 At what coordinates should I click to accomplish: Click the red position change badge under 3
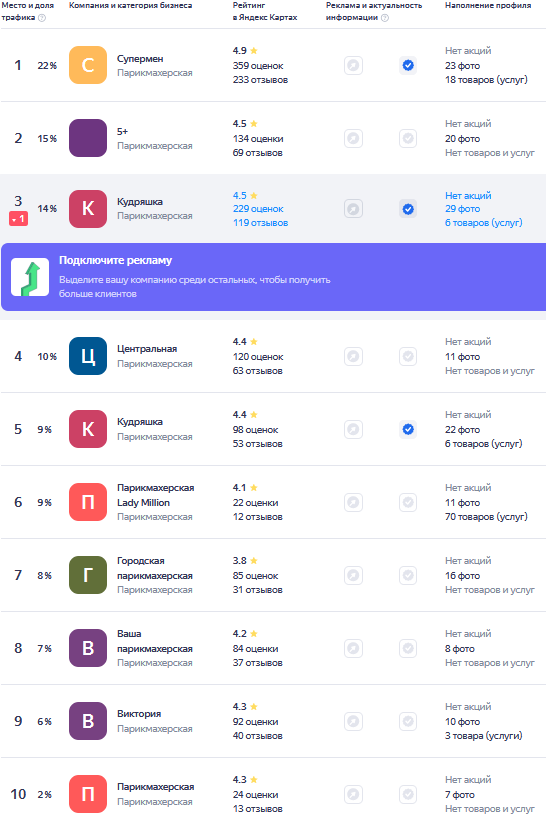tap(18, 219)
